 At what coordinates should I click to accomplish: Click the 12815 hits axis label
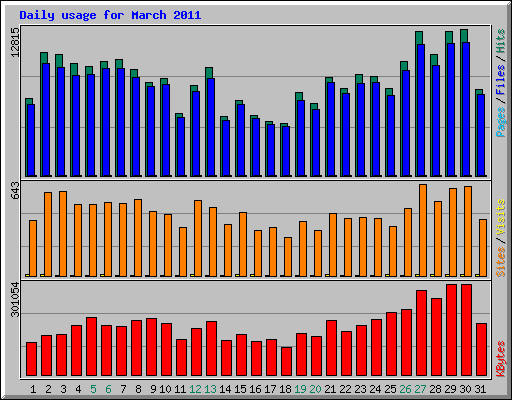(16, 42)
